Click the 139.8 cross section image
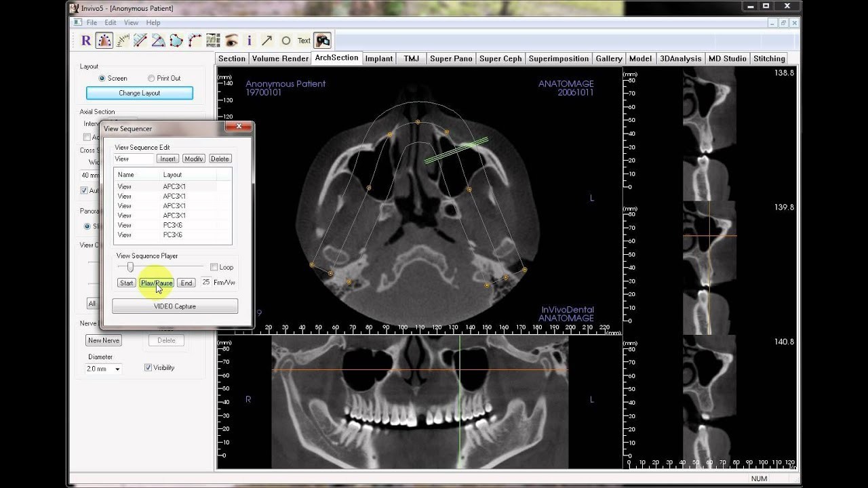Screen dimensions: 868x488 tap(709, 268)
